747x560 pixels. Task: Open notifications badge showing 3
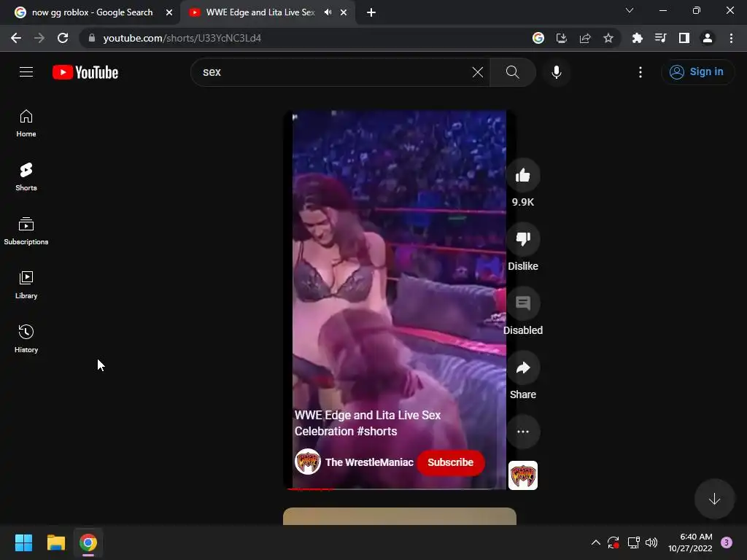727,542
